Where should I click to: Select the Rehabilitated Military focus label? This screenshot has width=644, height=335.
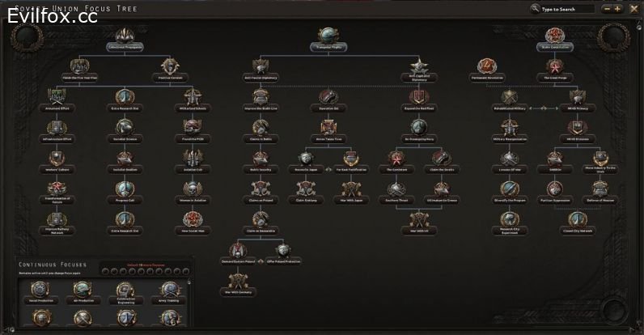point(510,108)
